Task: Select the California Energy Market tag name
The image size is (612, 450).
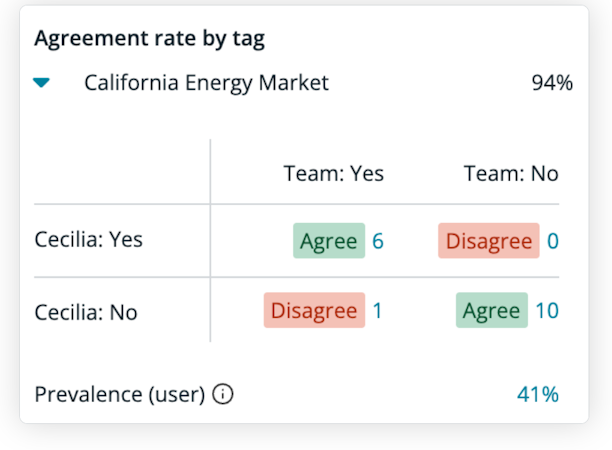Action: tap(206, 83)
